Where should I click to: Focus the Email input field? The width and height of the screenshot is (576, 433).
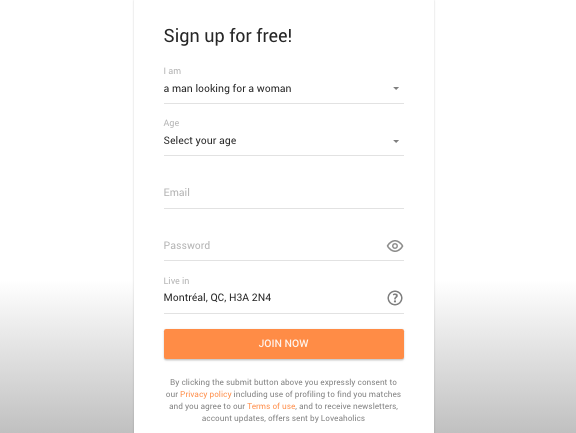284,193
